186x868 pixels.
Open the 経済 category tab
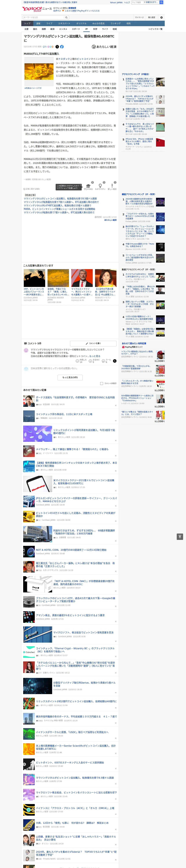click(x=52, y=29)
